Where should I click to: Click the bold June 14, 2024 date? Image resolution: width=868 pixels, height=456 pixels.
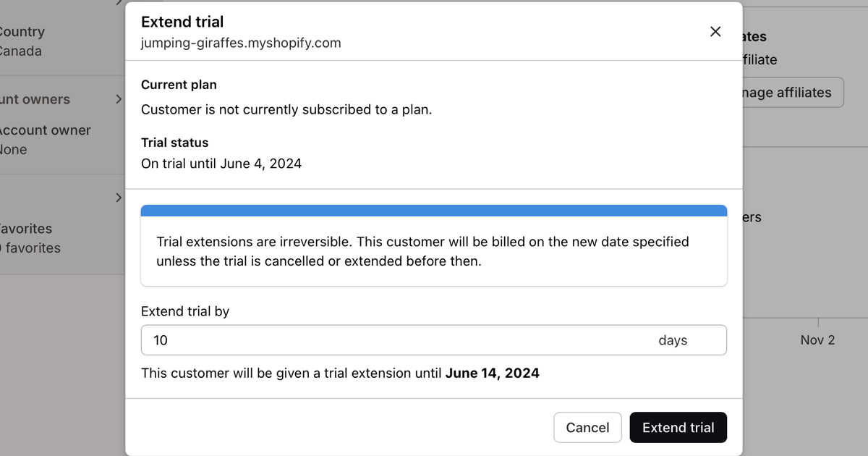coord(492,373)
